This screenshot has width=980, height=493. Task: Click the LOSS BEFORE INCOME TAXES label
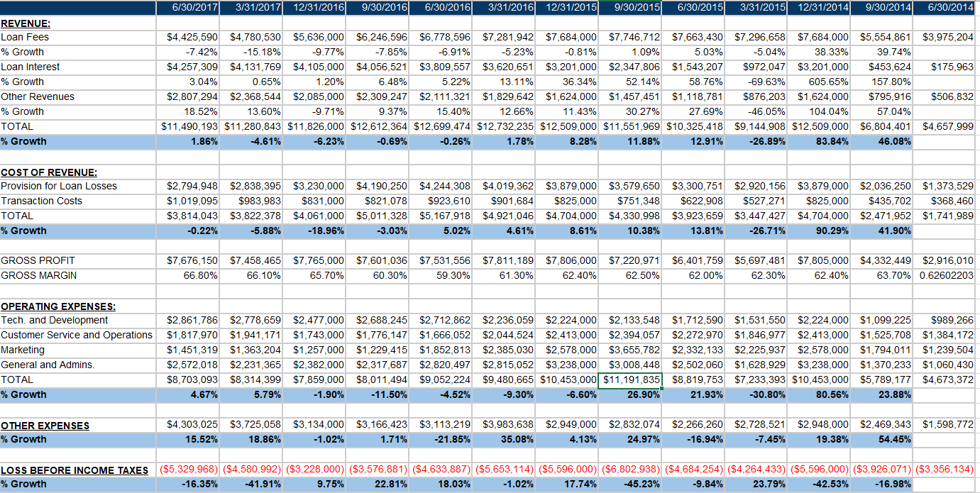coord(75,470)
